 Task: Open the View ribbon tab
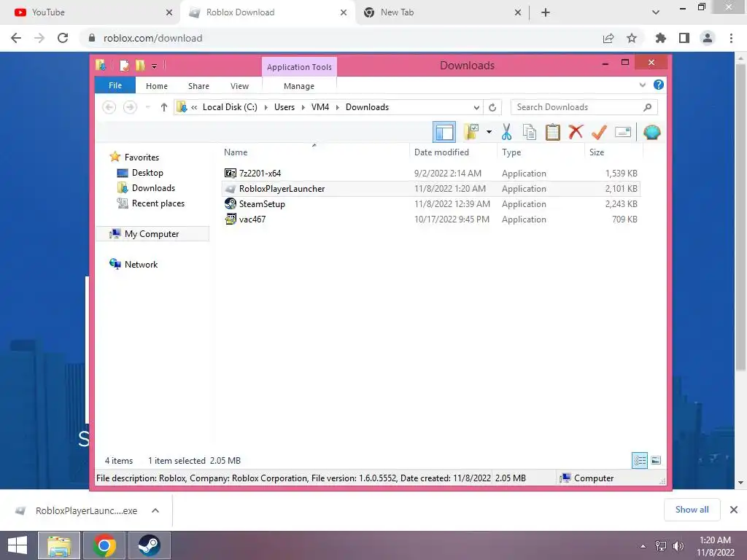click(x=239, y=86)
